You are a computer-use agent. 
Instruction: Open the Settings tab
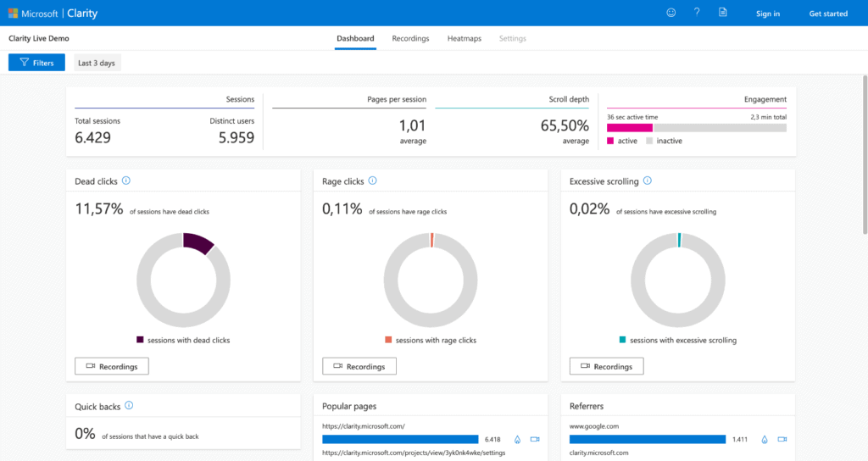point(513,38)
